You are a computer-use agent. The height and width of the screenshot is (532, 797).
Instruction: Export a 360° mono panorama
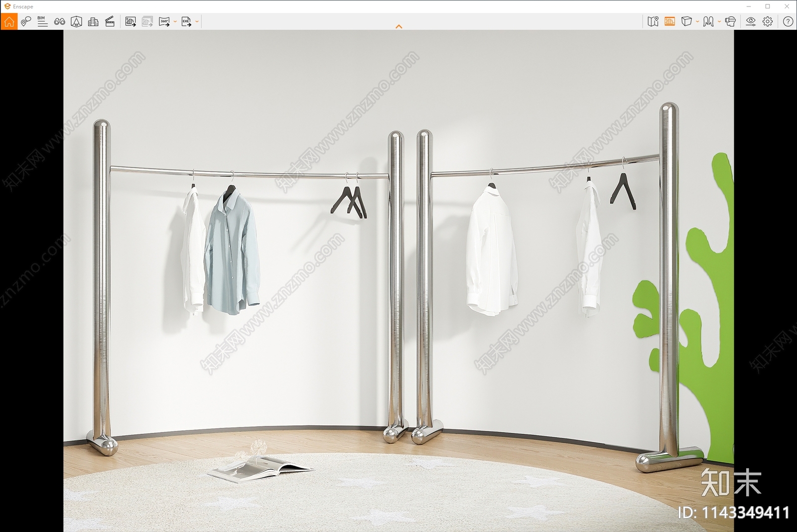[164, 21]
